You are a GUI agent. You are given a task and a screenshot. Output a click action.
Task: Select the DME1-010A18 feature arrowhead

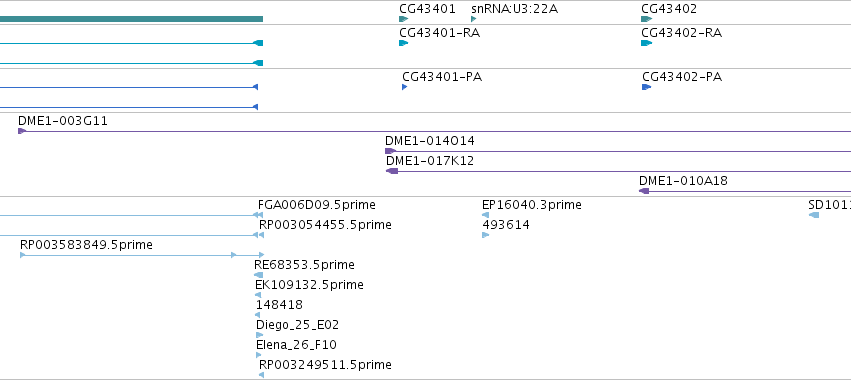[644, 191]
